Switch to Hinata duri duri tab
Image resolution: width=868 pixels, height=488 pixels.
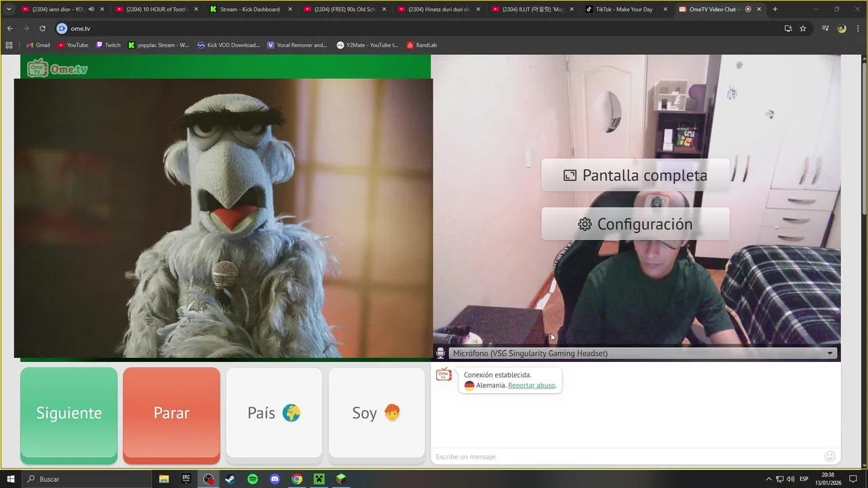tap(438, 9)
